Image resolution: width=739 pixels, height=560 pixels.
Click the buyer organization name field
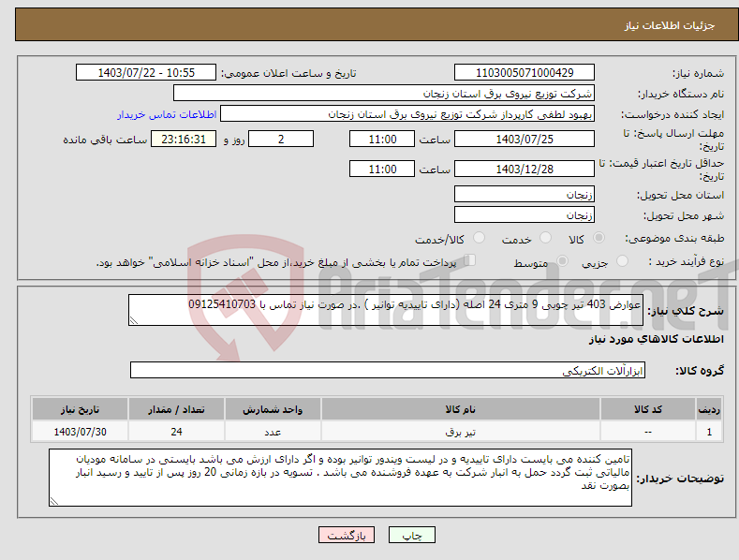pyautogui.click(x=384, y=94)
